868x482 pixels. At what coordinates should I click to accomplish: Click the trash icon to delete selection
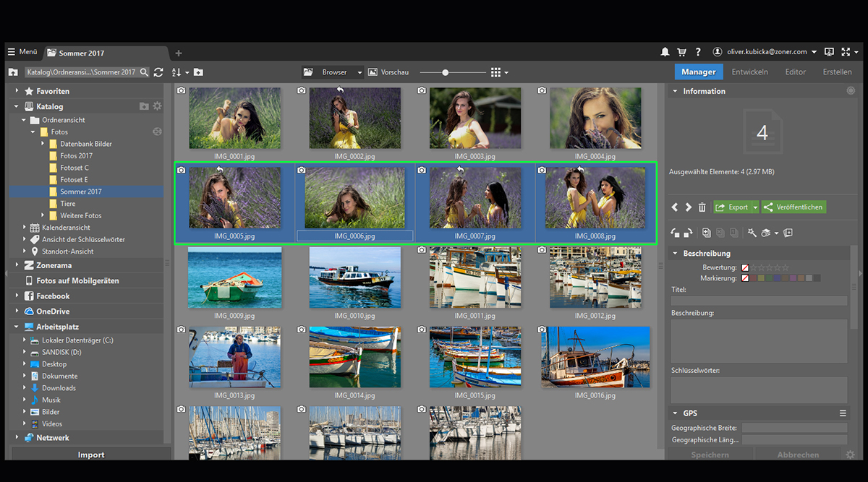(702, 207)
